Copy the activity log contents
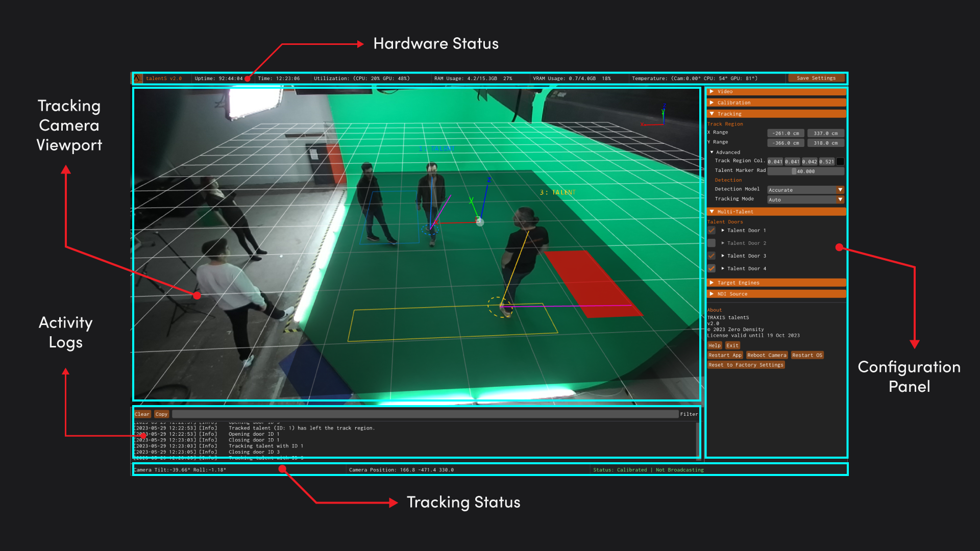Screen dimensions: 980x551 [161, 414]
